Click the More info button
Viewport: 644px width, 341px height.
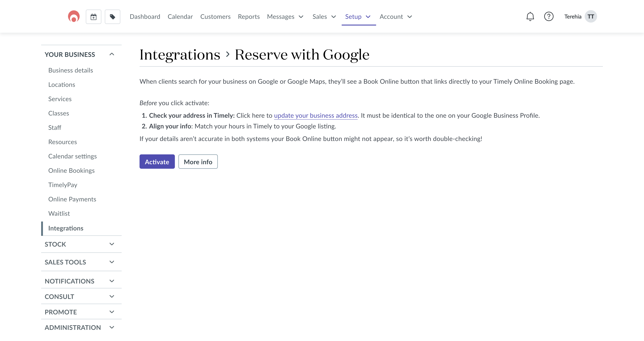[198, 162]
